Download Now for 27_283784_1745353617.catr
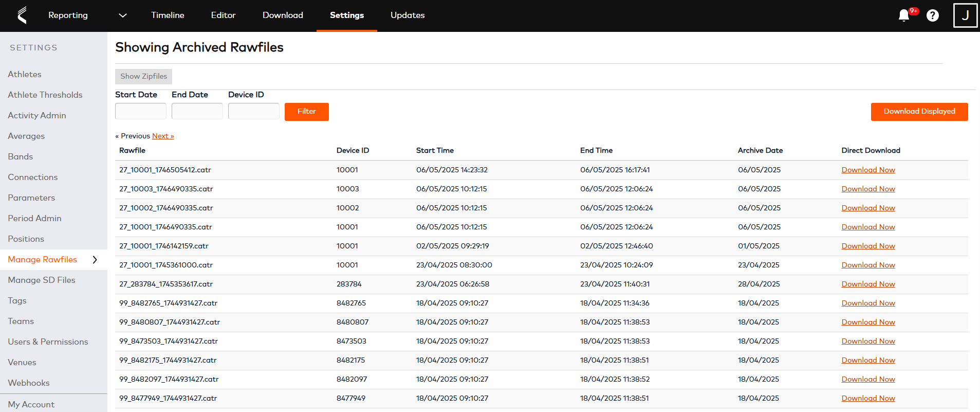Image resolution: width=980 pixels, height=412 pixels. coord(868,284)
